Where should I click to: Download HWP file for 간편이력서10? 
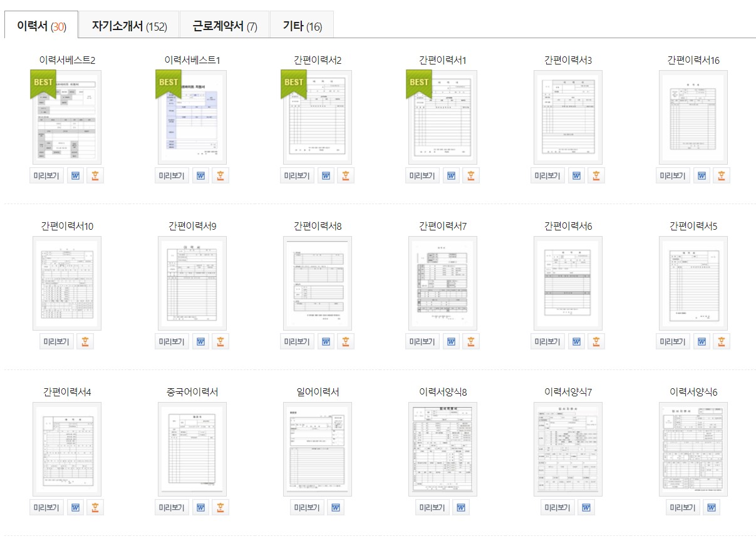click(x=85, y=341)
